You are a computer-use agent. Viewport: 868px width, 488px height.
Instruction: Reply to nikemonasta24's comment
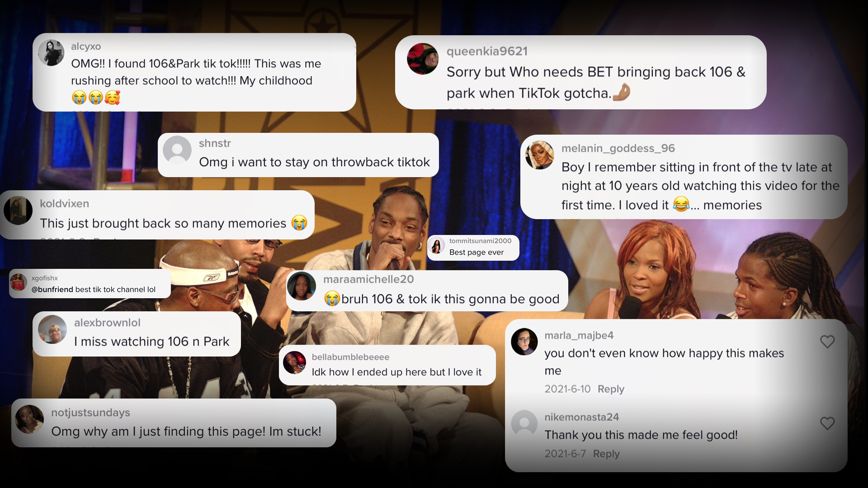pos(606,454)
